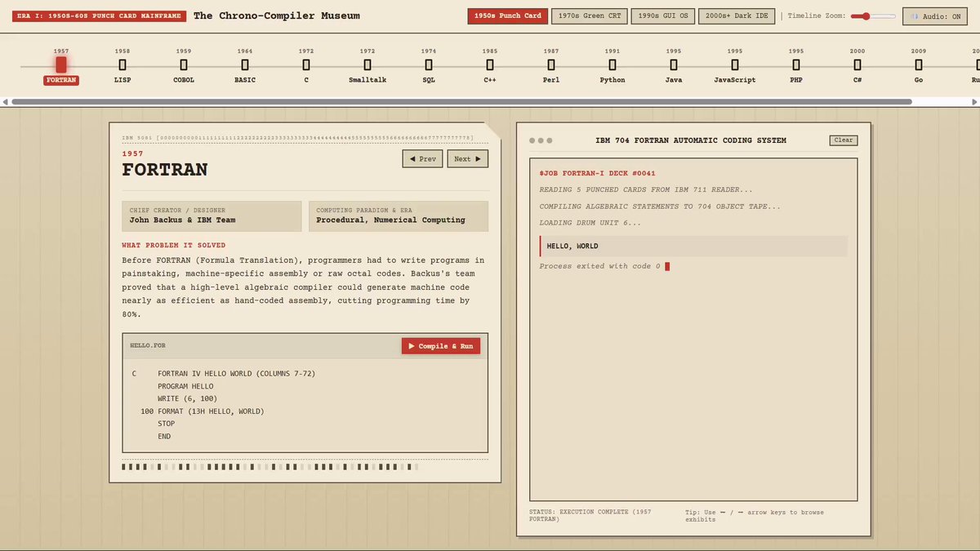The height and width of the screenshot is (551, 980).
Task: Open the Perl 1987 timeline marker
Action: pyautogui.click(x=551, y=66)
